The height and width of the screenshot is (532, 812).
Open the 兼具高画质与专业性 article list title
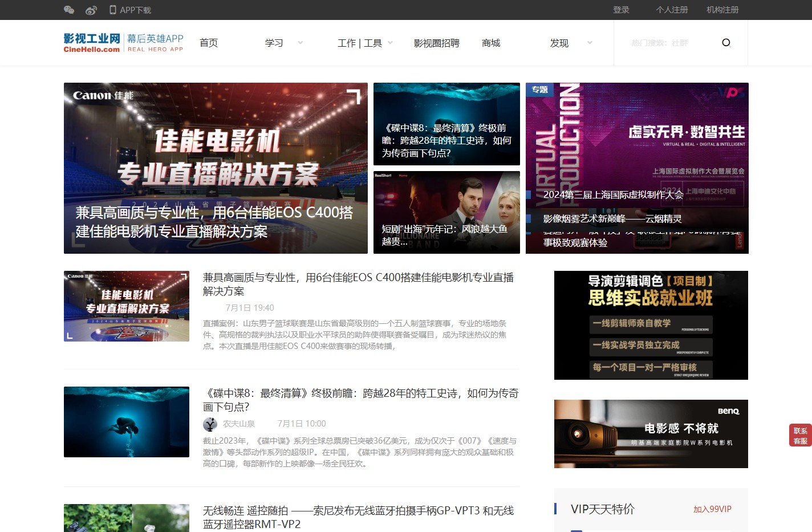point(359,284)
